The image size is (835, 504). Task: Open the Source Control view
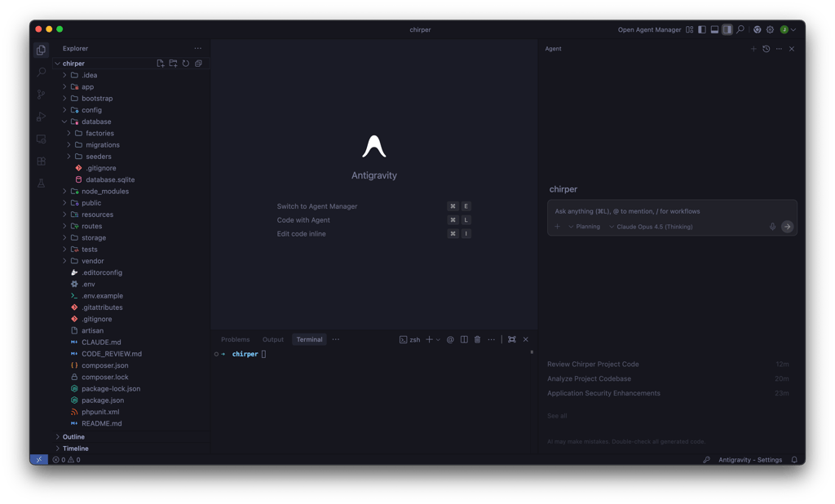[x=41, y=95]
